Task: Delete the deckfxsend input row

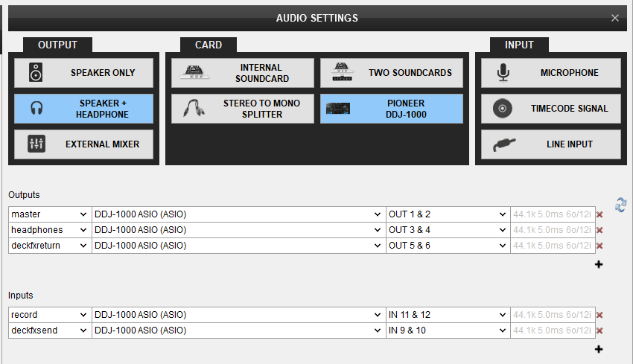Action: (599, 331)
